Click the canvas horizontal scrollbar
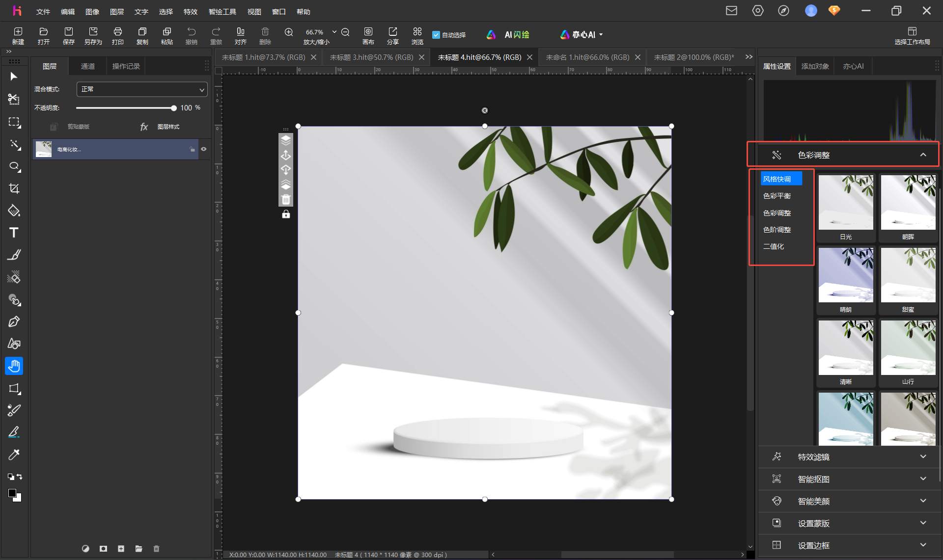The width and height of the screenshot is (943, 560). click(617, 555)
